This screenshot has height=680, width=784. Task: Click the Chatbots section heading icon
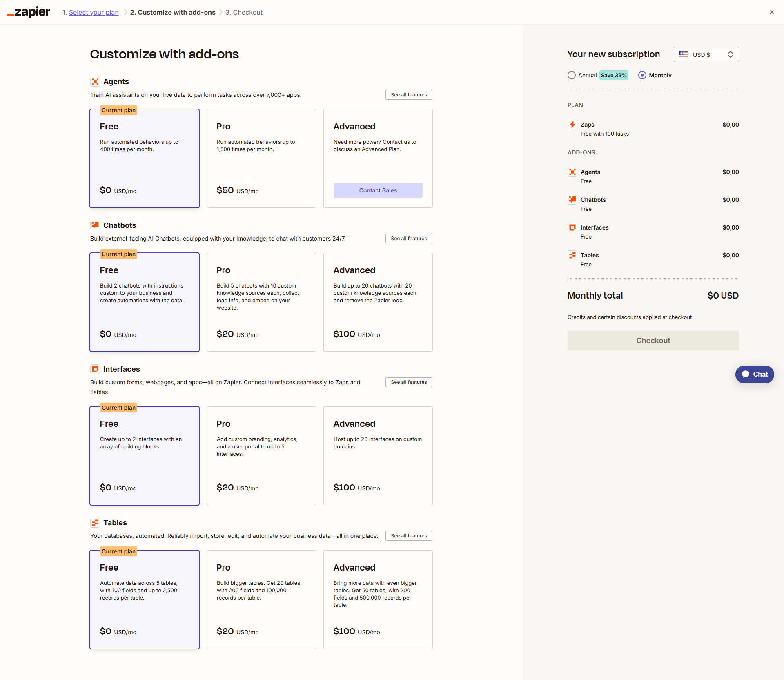click(x=95, y=225)
